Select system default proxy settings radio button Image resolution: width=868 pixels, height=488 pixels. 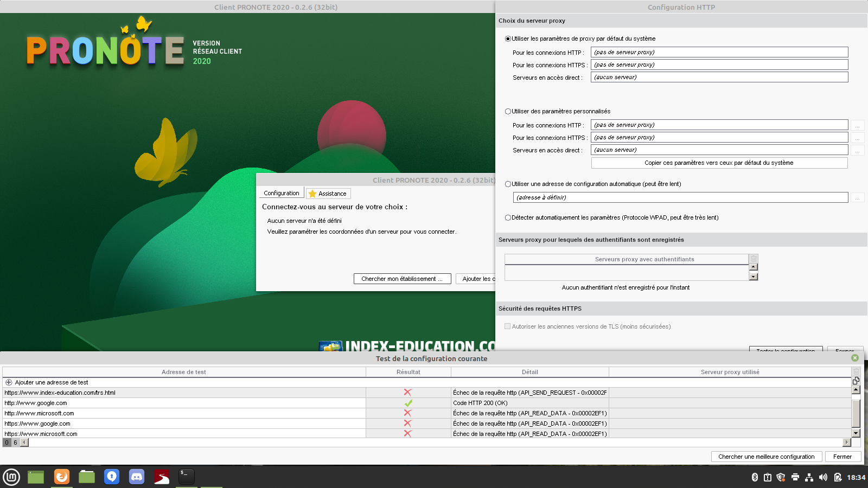(508, 38)
